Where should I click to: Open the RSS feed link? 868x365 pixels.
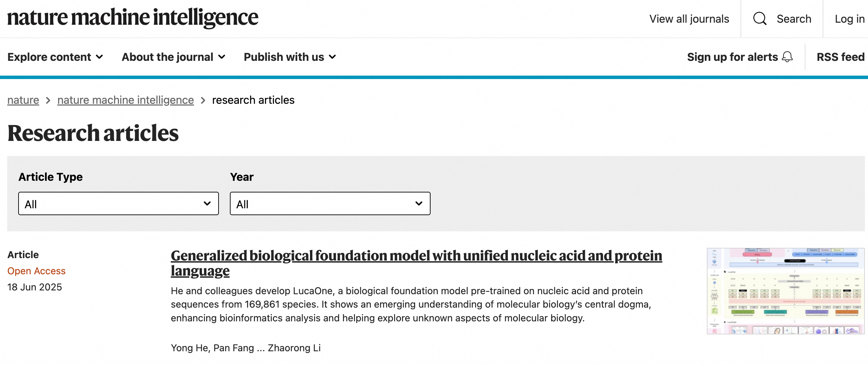point(841,57)
